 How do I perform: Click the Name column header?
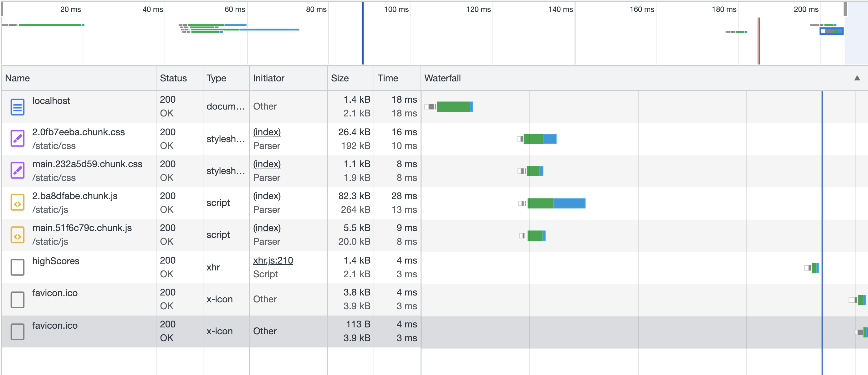[x=18, y=78]
